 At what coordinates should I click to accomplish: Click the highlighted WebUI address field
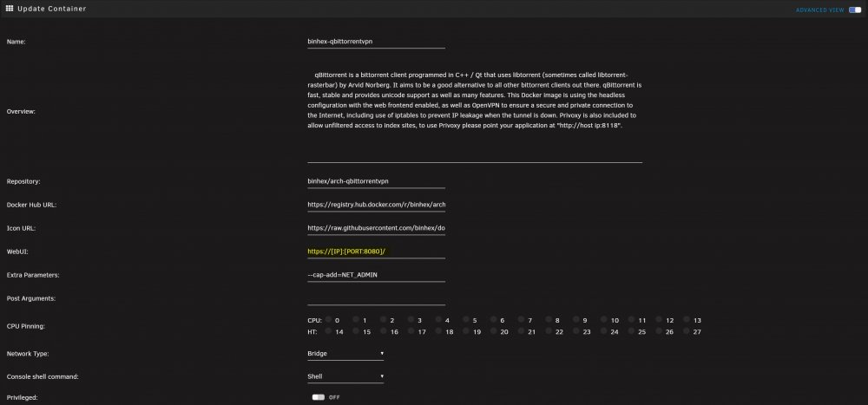(377, 251)
